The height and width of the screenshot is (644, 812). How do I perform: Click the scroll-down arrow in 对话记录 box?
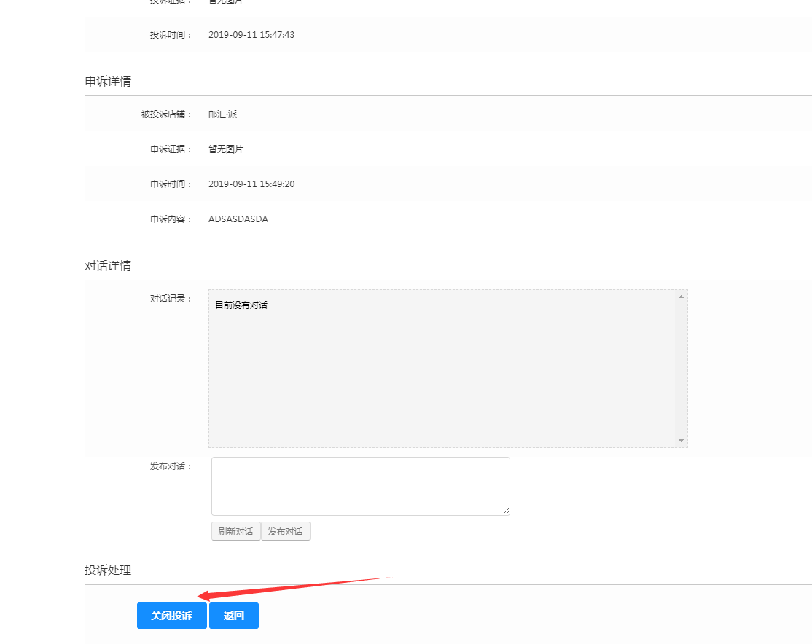(x=681, y=441)
